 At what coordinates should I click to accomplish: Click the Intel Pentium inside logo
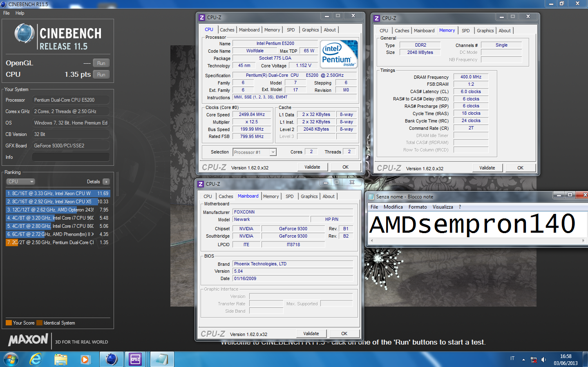click(x=339, y=54)
